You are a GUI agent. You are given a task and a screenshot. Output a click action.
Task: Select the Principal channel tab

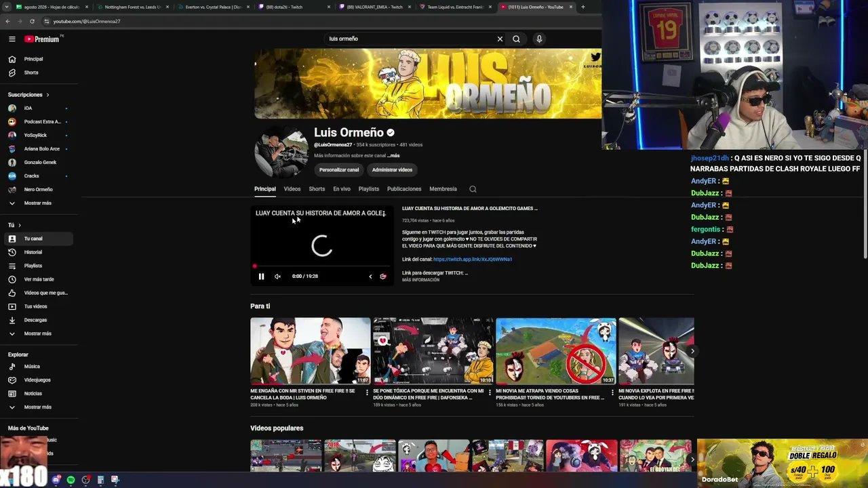point(265,189)
